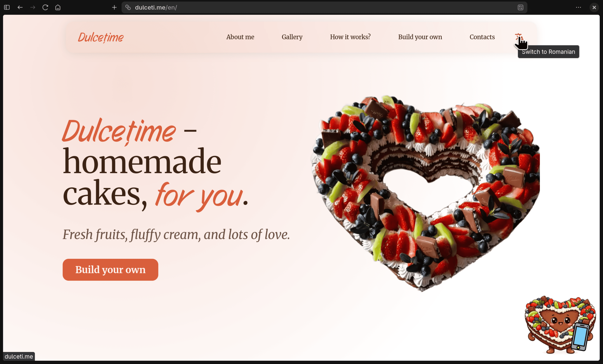Click the cartoon cake mascot with phone

coord(560,325)
